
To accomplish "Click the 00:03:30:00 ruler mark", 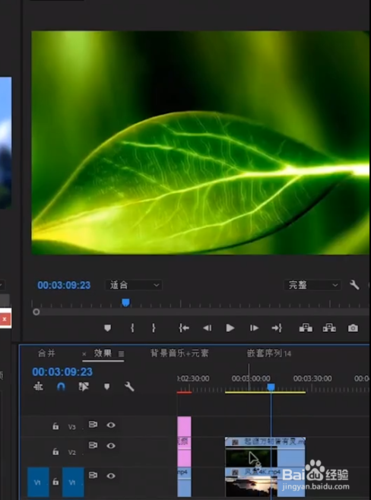I will click(x=312, y=378).
